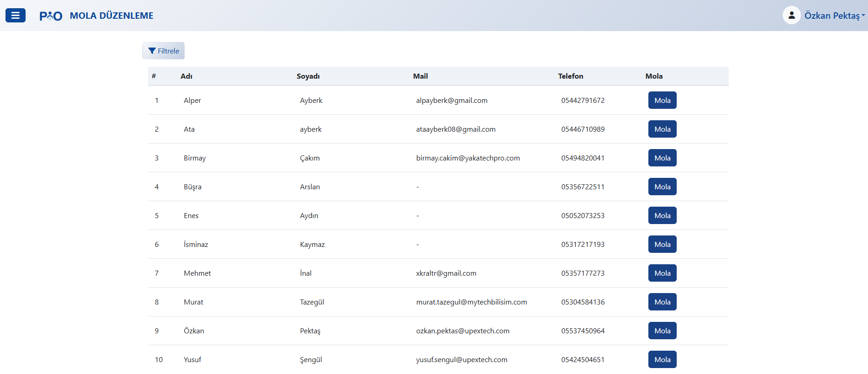Viewport: 868px width, 374px height.
Task: Open the Filtrele filter button
Action: (163, 51)
